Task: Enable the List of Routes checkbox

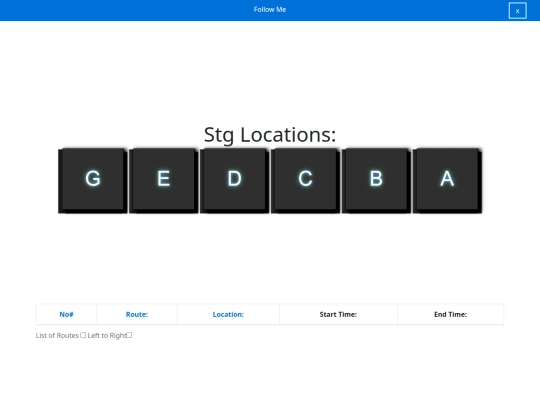Action: pos(83,335)
